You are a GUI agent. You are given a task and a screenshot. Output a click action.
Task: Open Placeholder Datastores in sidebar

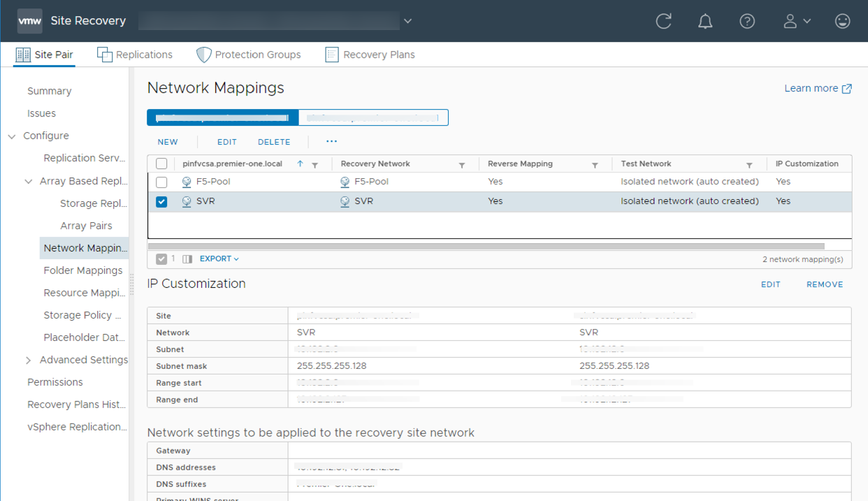point(85,337)
